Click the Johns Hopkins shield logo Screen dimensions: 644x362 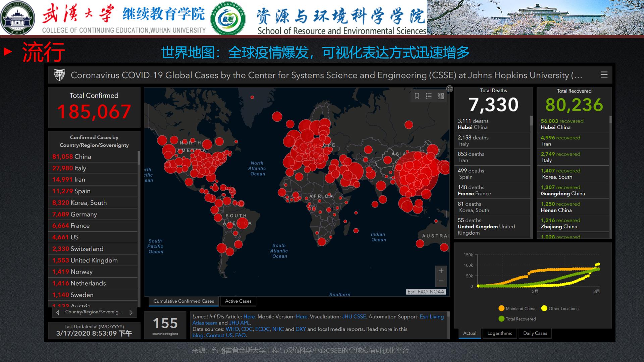click(59, 75)
